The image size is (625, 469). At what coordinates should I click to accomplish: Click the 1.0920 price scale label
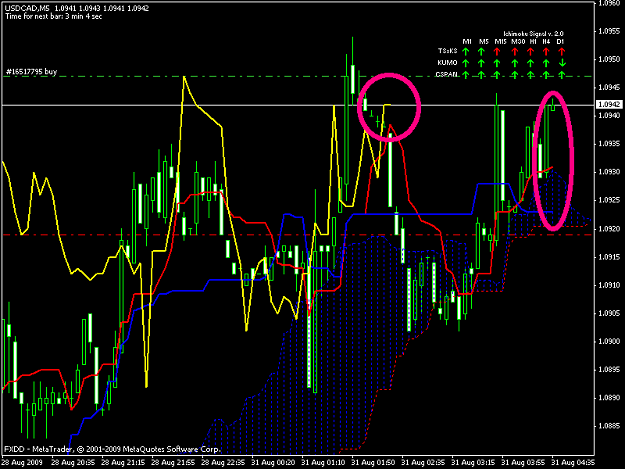(x=609, y=229)
